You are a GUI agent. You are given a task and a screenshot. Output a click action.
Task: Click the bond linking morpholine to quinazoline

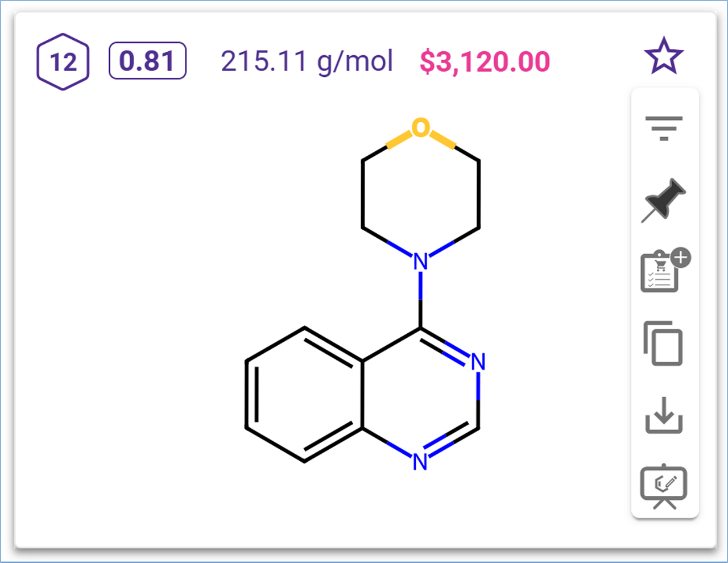(420, 299)
